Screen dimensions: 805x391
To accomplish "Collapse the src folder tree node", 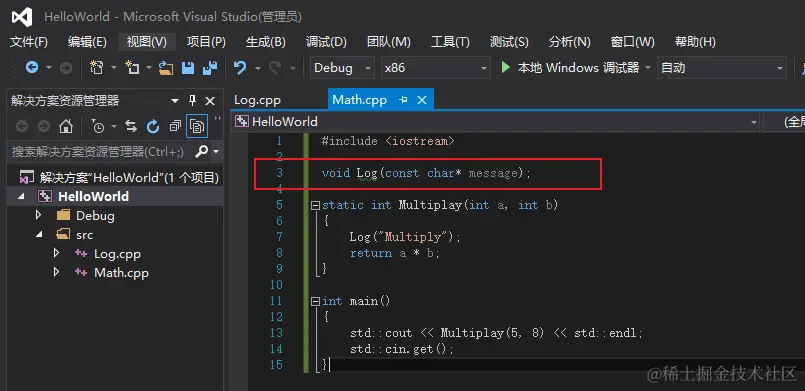I will click(40, 234).
